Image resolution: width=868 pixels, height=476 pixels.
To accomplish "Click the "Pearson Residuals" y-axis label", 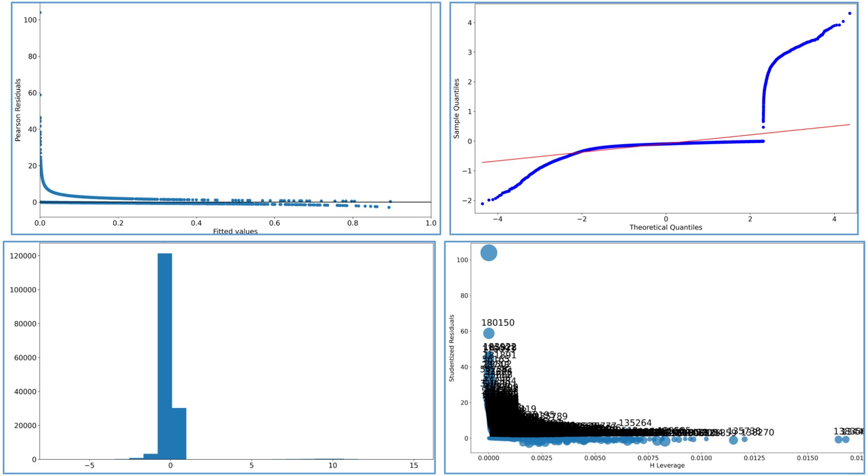I will (18, 110).
